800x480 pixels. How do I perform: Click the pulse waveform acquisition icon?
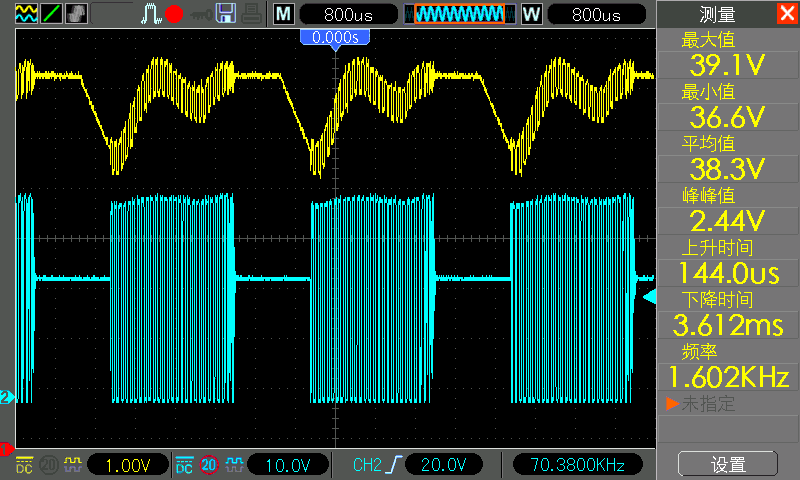(x=151, y=14)
